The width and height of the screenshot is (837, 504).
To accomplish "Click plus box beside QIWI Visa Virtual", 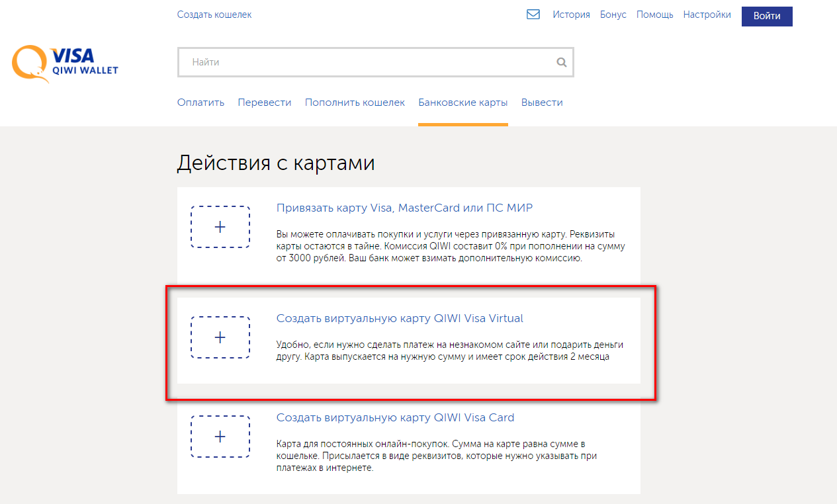I will [220, 337].
